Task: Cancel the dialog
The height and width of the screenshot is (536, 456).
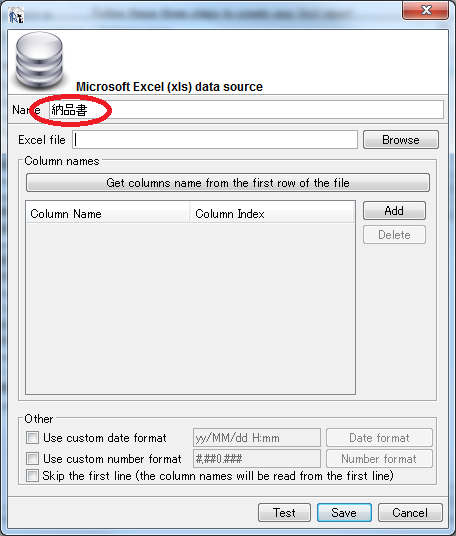Action: 410,512
